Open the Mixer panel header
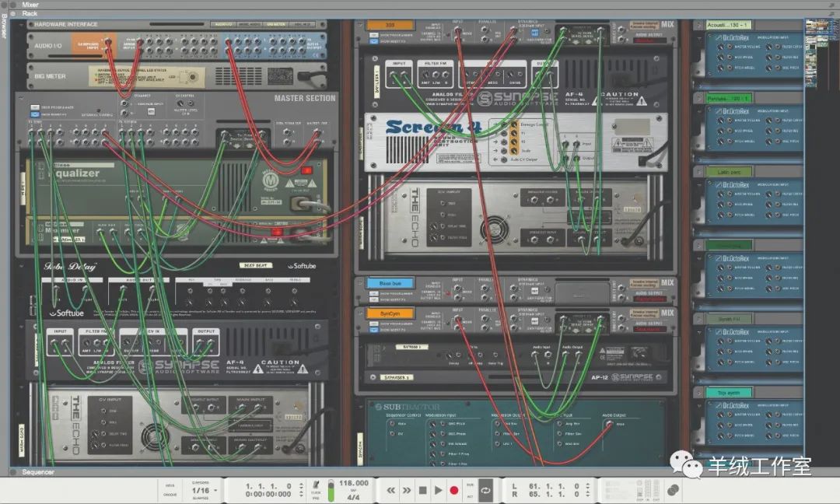Viewport: 840px width, 504px height. click(30, 5)
